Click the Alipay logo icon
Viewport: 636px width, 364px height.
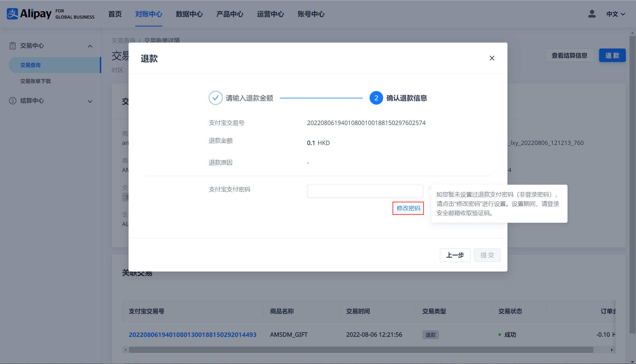coord(12,14)
